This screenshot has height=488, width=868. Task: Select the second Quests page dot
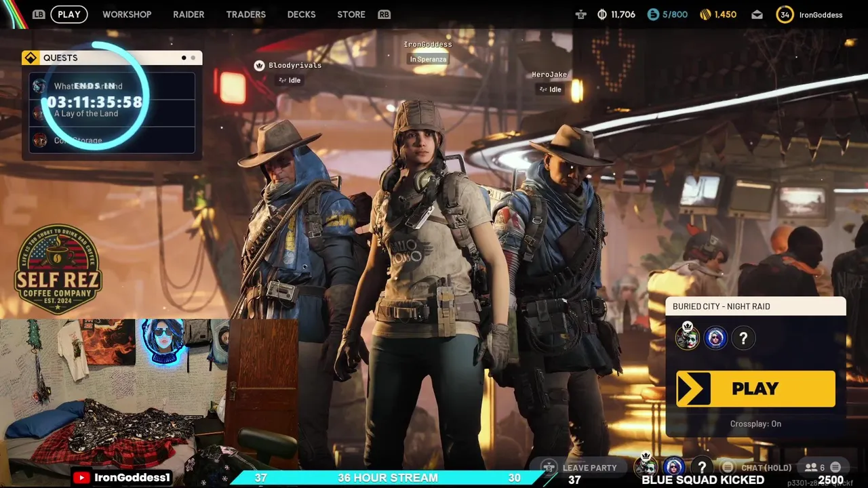click(193, 58)
